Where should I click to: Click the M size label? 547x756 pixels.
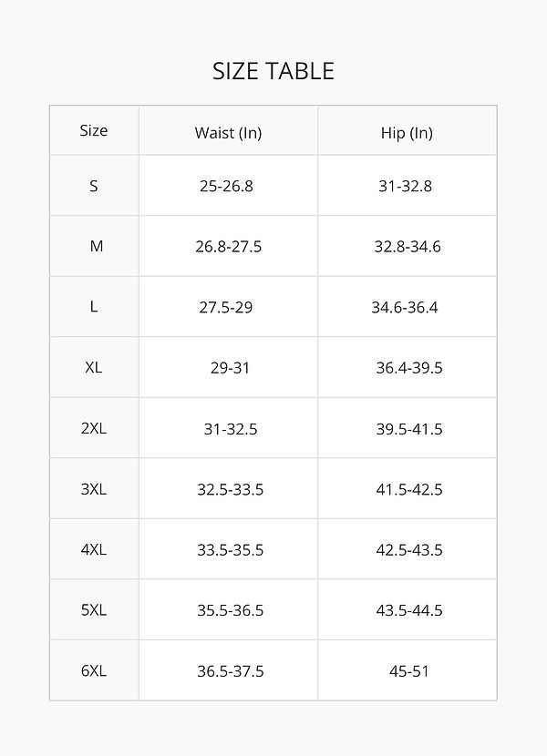[x=97, y=246]
